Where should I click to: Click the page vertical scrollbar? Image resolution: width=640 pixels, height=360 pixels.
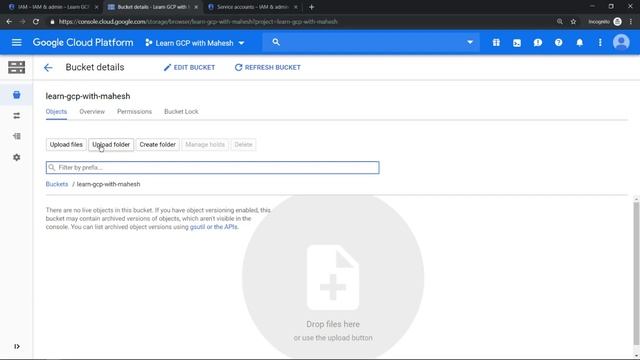pyautogui.click(x=636, y=273)
